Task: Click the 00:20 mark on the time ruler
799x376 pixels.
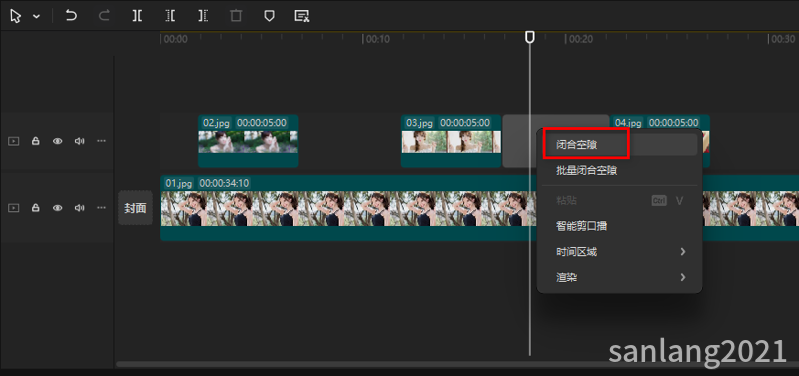Action: tap(580, 39)
